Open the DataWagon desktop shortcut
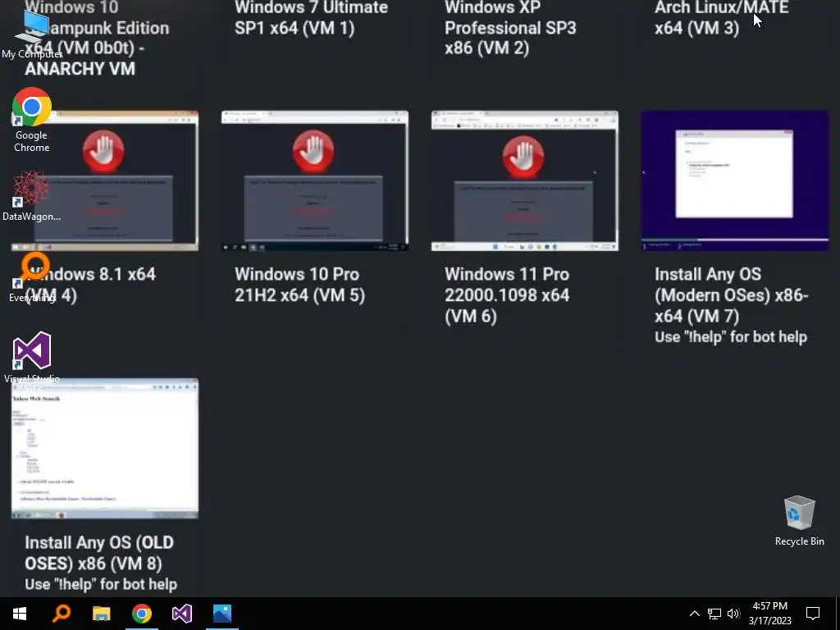Screen dimensions: 840x630 click(32, 196)
